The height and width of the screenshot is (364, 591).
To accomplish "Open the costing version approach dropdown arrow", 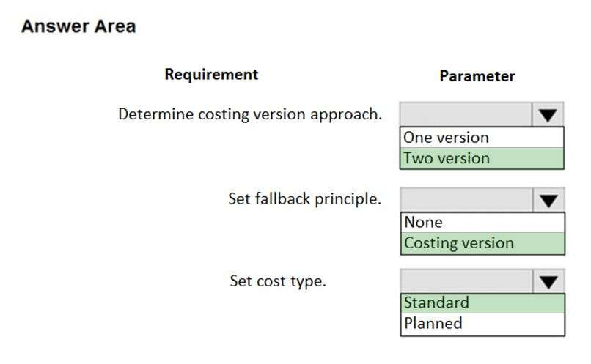I will [549, 114].
